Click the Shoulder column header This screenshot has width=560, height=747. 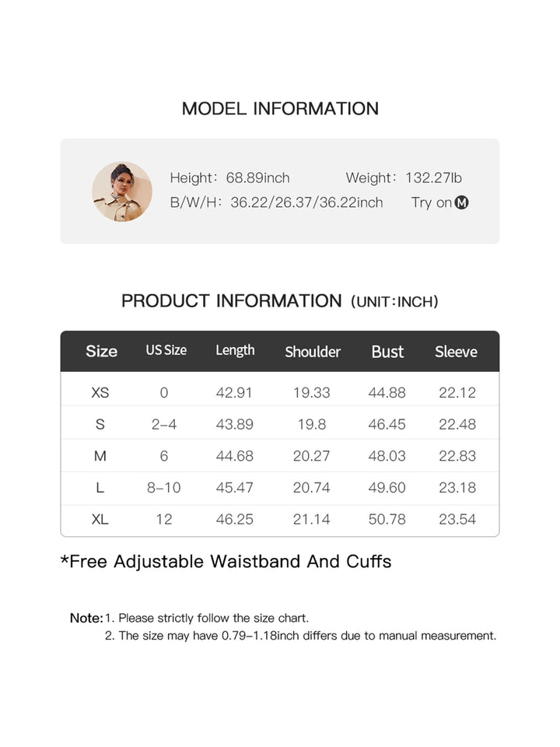click(313, 352)
